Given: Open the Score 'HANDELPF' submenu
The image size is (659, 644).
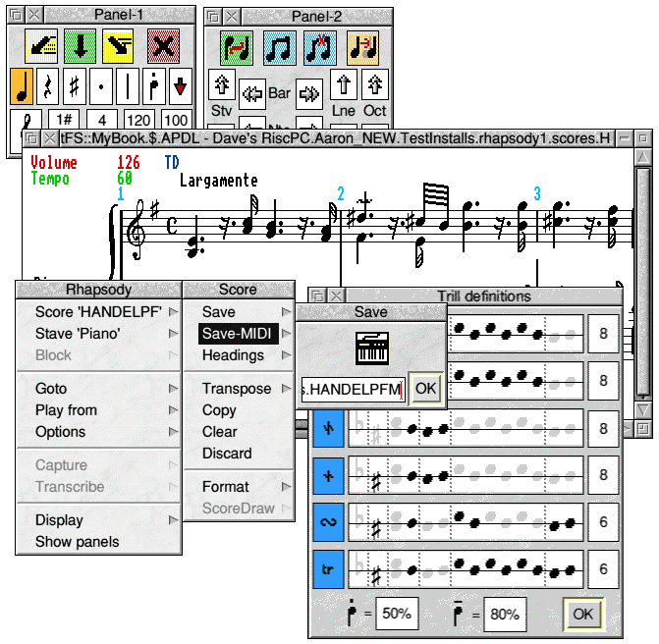Looking at the screenshot, I should pos(99,312).
